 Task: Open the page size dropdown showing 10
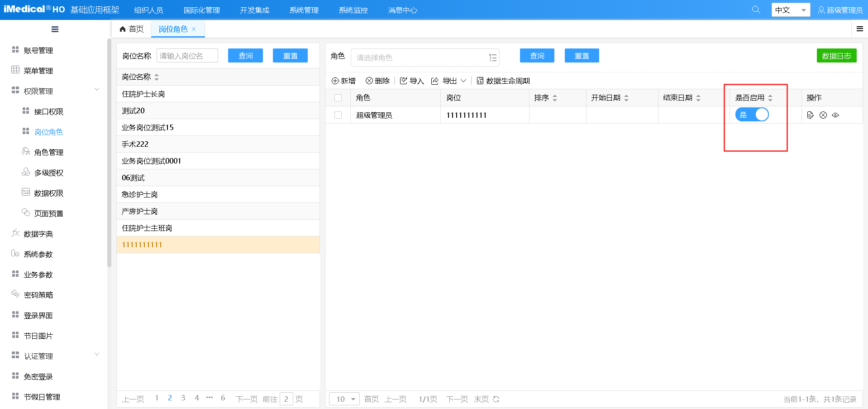pyautogui.click(x=344, y=399)
